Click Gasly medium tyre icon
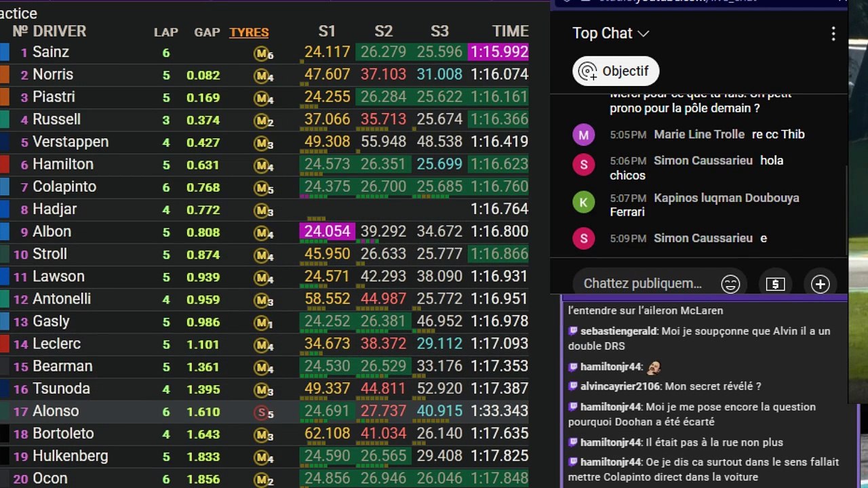This screenshot has width=868, height=488. tap(263, 323)
